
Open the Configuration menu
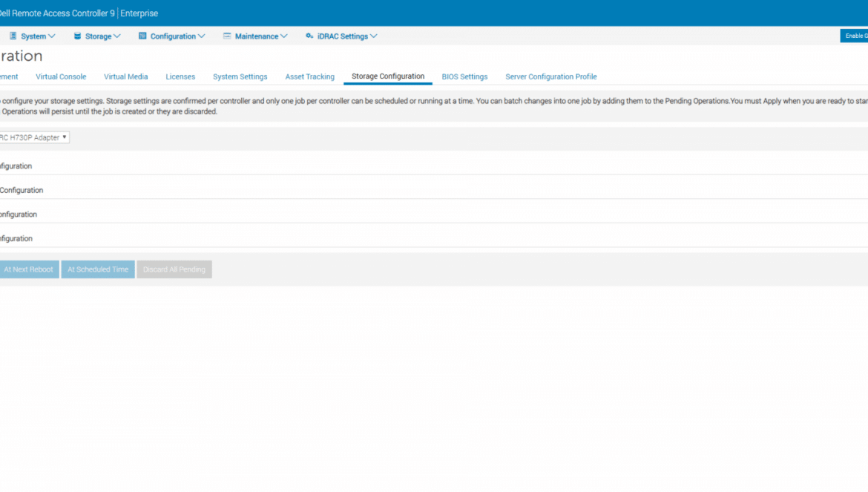tap(172, 36)
